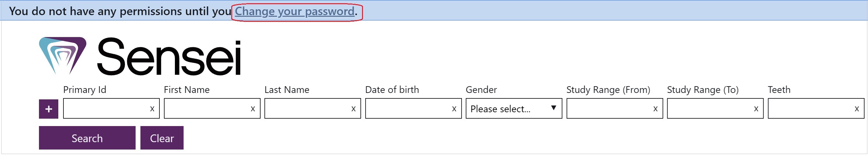Click the Clear button

pos(162,138)
